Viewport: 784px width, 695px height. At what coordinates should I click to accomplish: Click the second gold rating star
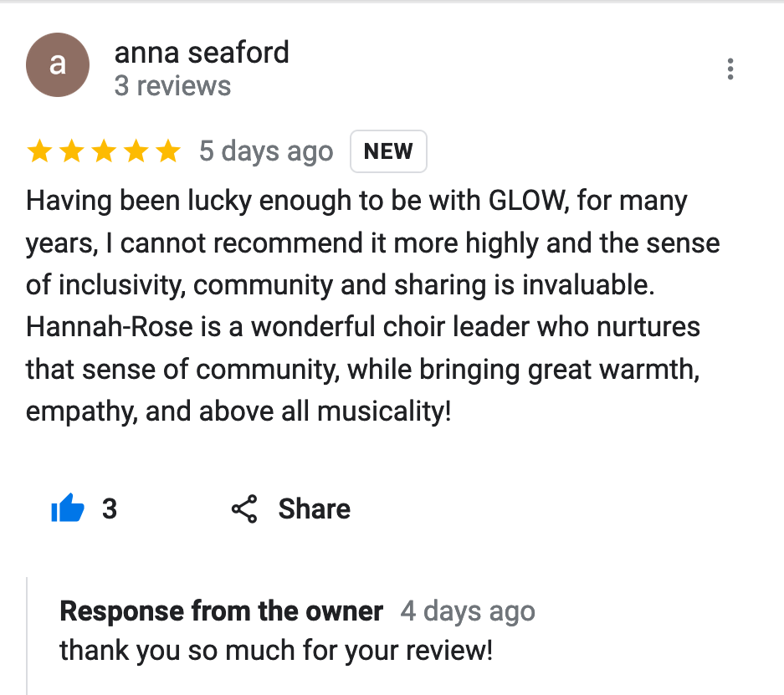[71, 152]
